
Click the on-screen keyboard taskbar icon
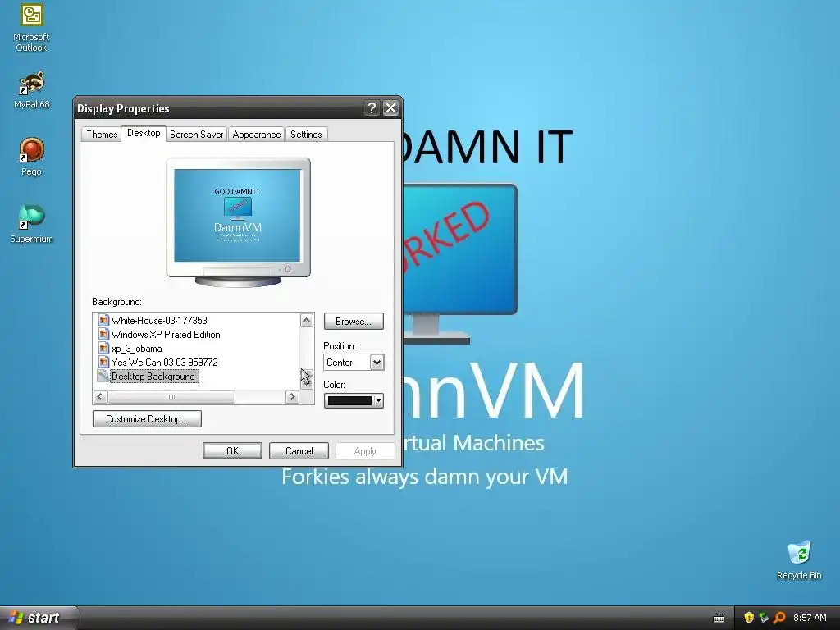[x=719, y=619]
